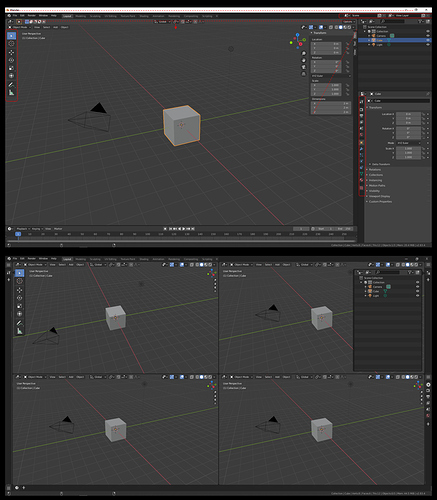Click the Add menu in top viewport header
The image size is (437, 500).
(56, 27)
